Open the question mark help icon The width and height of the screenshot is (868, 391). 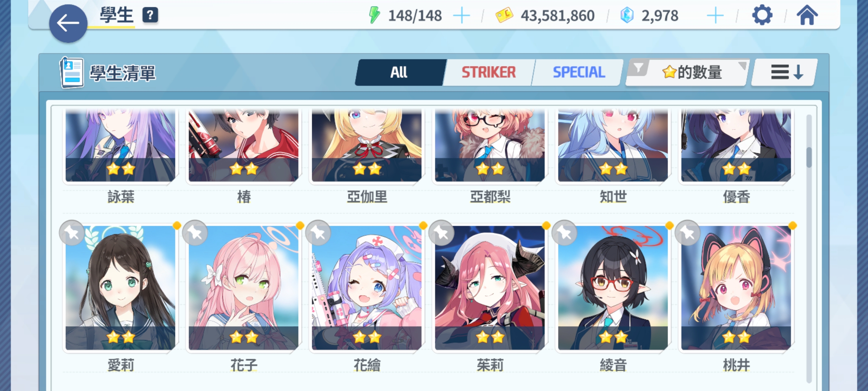click(x=150, y=15)
